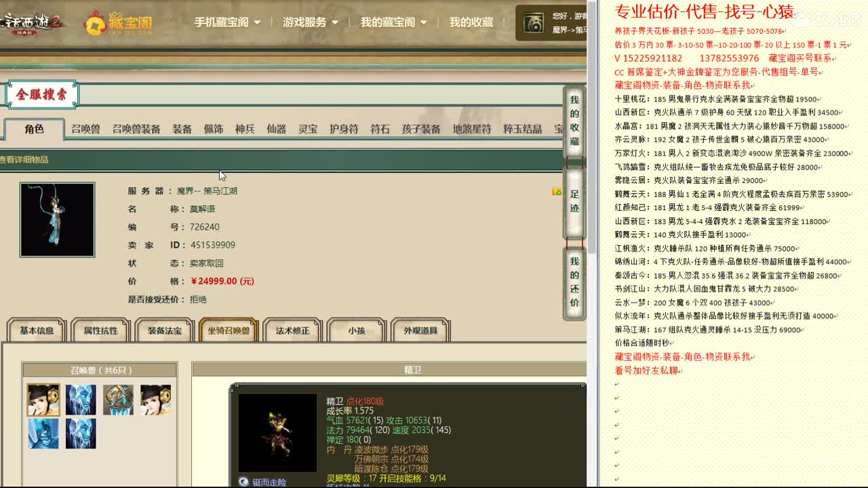Click the character 莫解语 portrait image

[x=58, y=220]
